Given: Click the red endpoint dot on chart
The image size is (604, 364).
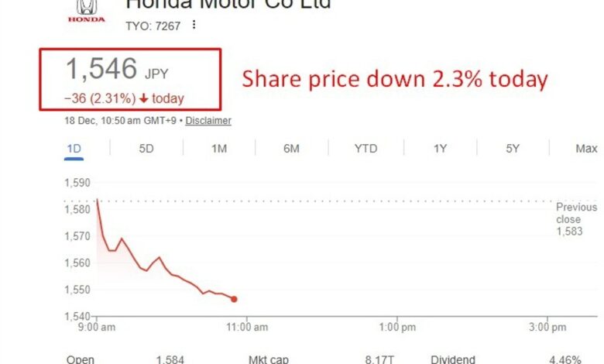Looking at the screenshot, I should coord(234,299).
